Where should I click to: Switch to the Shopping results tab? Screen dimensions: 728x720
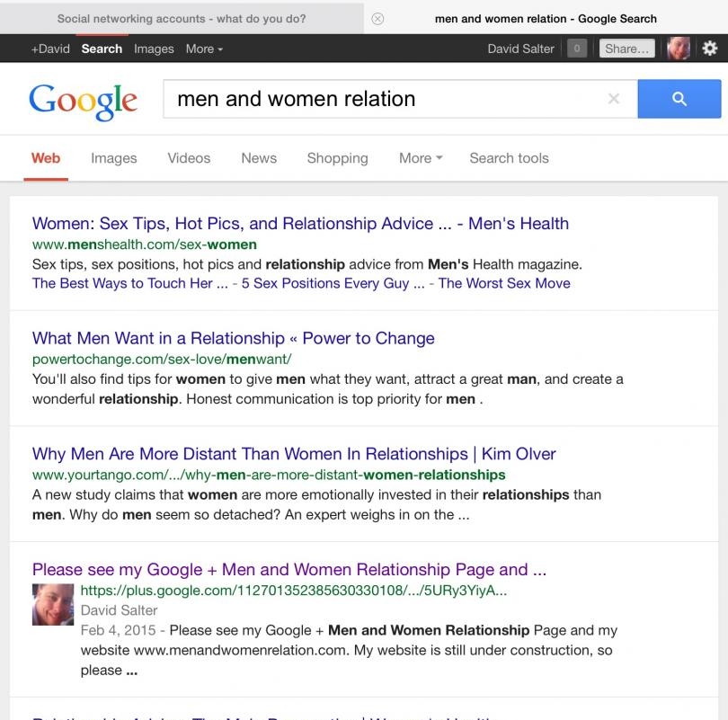tap(338, 158)
